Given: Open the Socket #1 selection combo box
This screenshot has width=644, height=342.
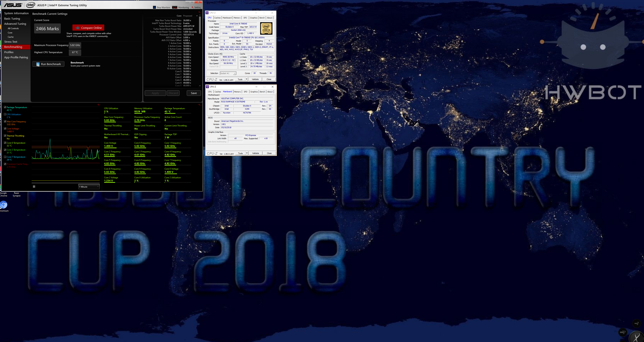Looking at the screenshot, I should 228,73.
